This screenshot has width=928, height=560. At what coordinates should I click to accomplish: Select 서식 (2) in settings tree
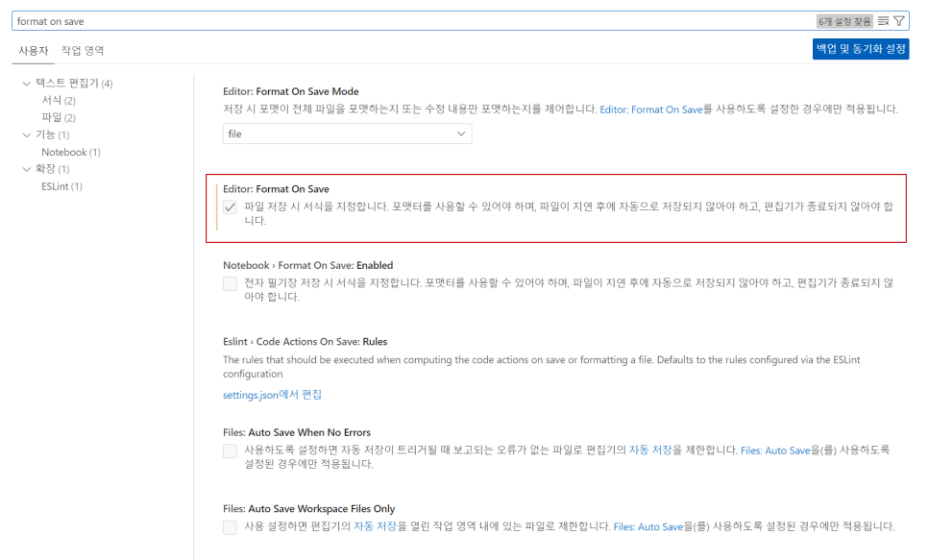click(x=59, y=101)
